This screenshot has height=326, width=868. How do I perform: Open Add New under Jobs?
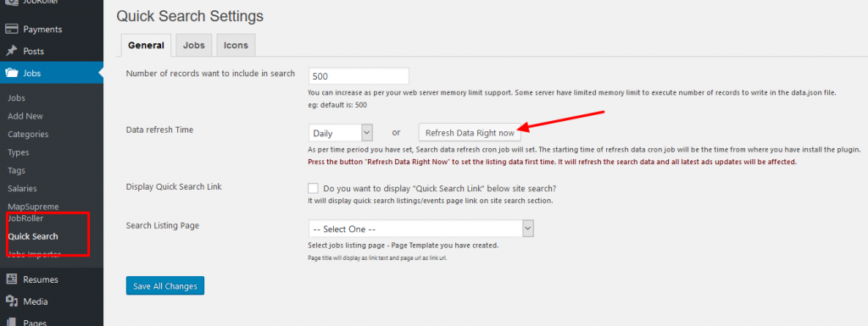pyautogui.click(x=25, y=116)
